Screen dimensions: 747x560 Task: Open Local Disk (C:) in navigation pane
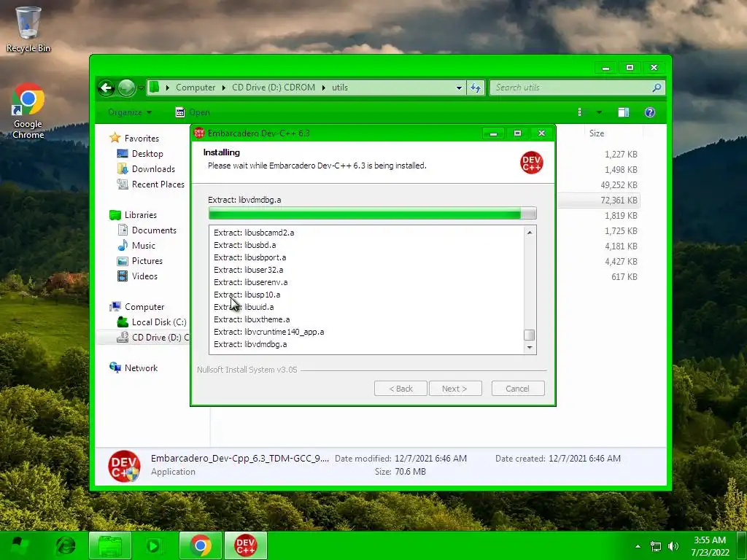point(159,322)
